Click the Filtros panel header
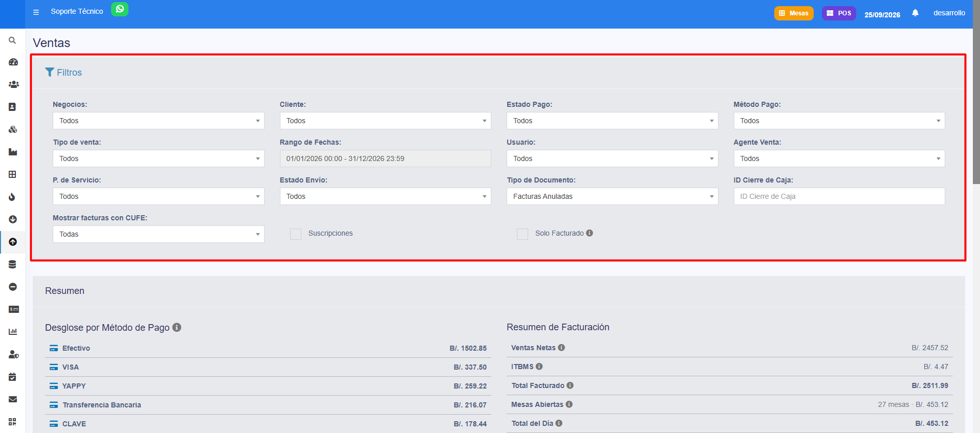Screen dimensions: 980x433 [x=63, y=73]
